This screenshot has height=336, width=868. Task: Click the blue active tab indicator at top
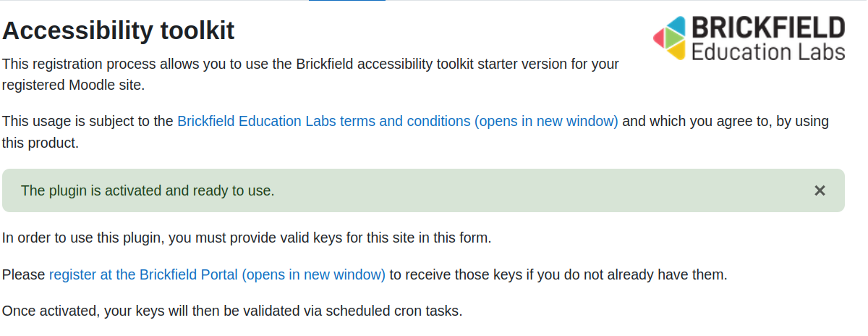(347, 1)
